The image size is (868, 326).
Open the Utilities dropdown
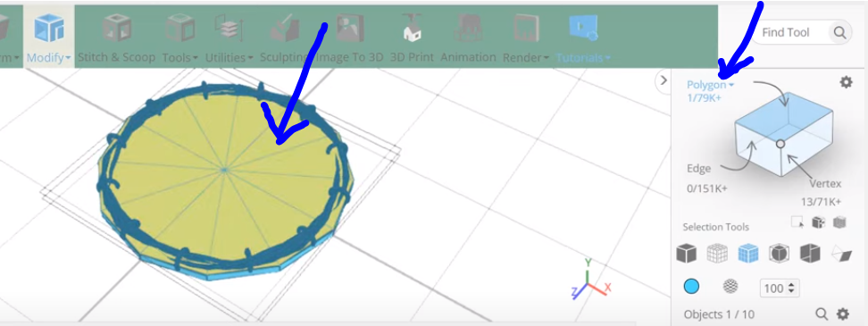click(230, 57)
